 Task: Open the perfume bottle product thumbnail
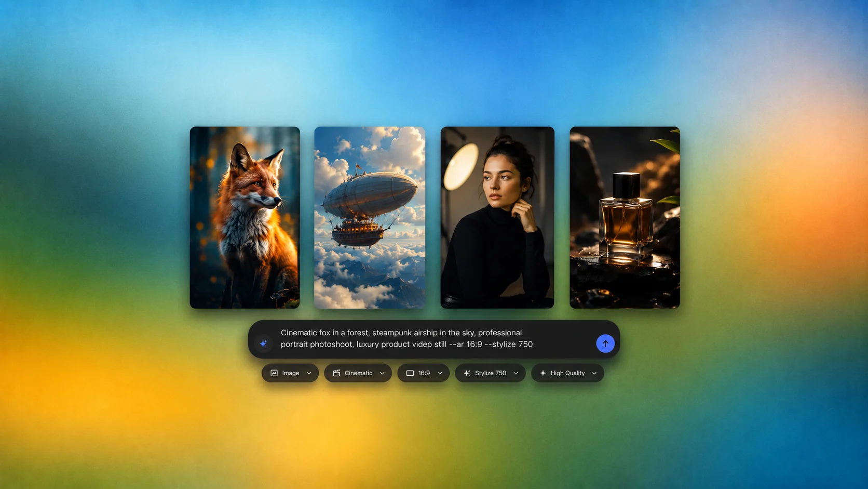[x=625, y=217]
